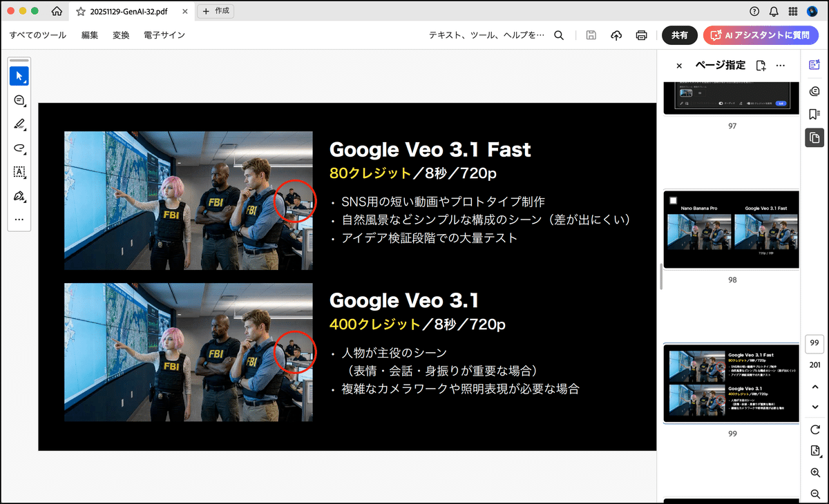This screenshot has height=504, width=829.
Task: Click the line "複雑なカメラワークや照明表現が必要な場合"
Action: pos(460,389)
